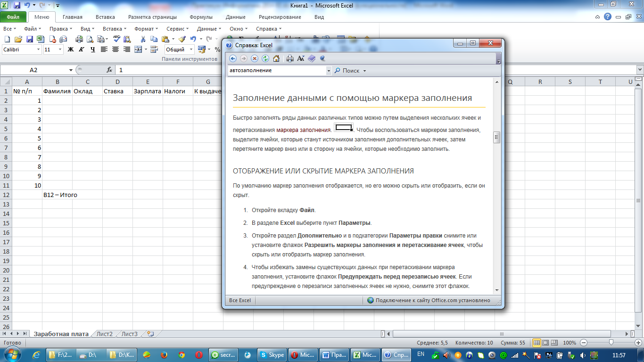Switch to the Рецензирование tab
This screenshot has height=362, width=644.
[280, 17]
